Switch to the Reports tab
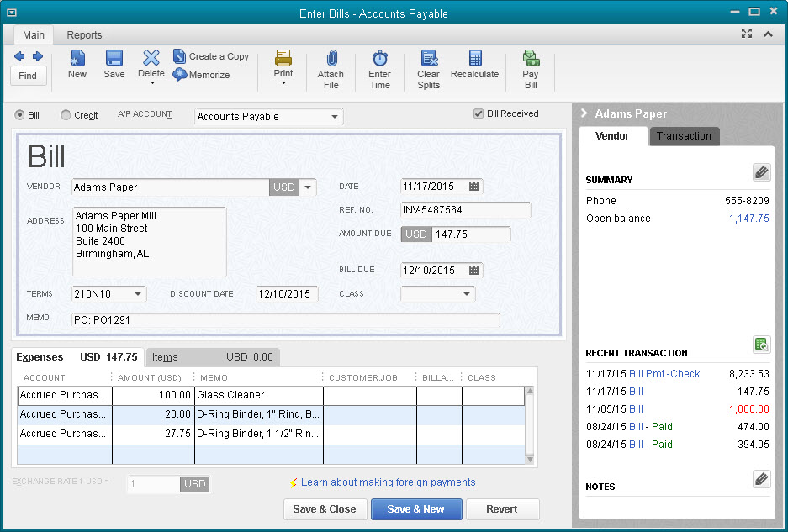The image size is (788, 532). (83, 35)
